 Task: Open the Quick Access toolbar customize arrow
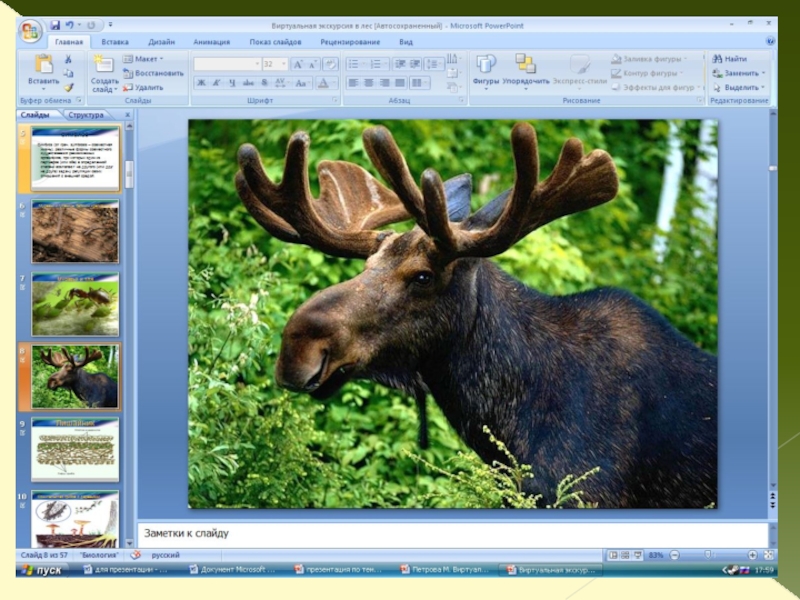click(110, 24)
